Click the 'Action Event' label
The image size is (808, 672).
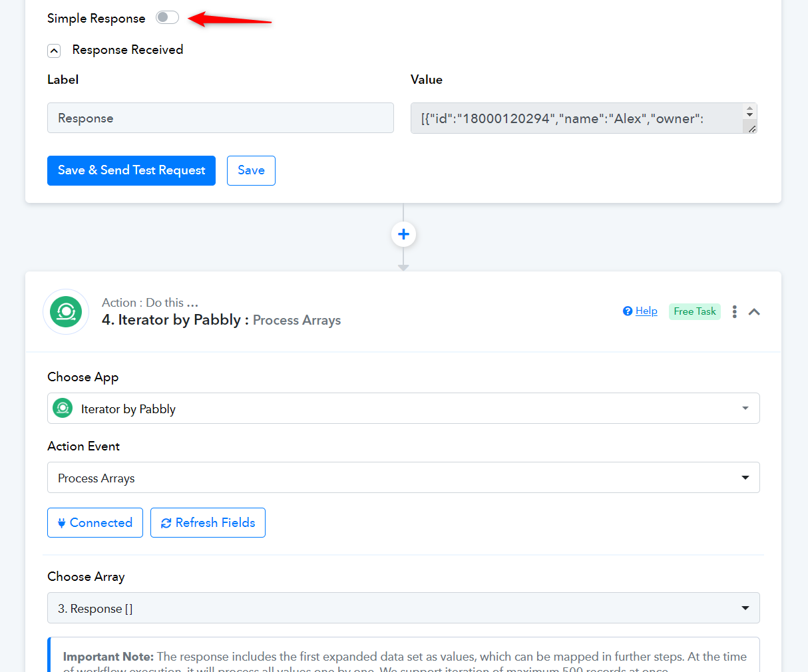pos(83,446)
